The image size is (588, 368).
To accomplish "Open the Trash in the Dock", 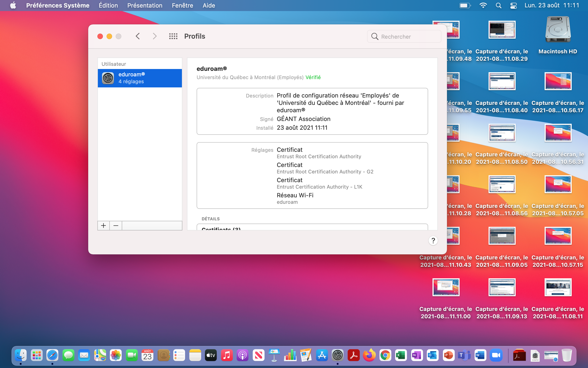I will click(567, 355).
